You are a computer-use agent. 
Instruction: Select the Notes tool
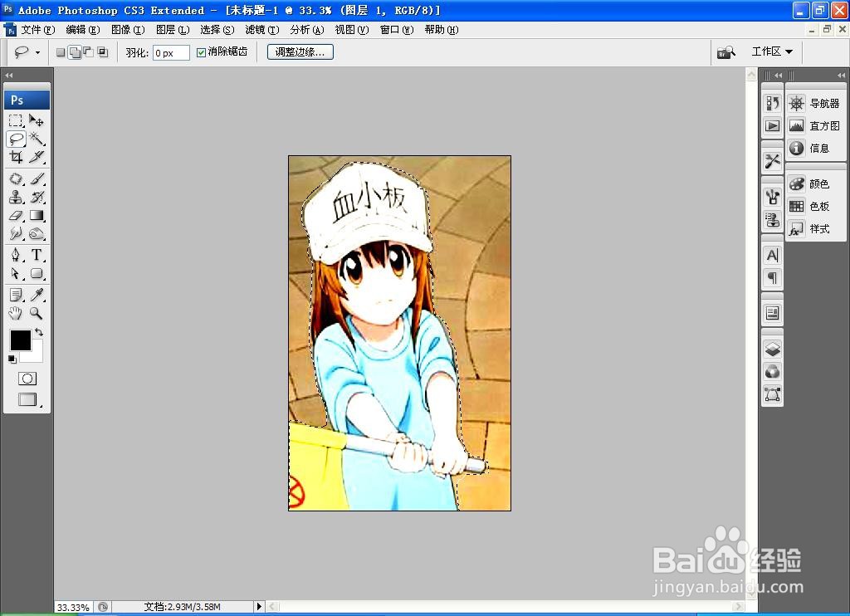tap(16, 295)
